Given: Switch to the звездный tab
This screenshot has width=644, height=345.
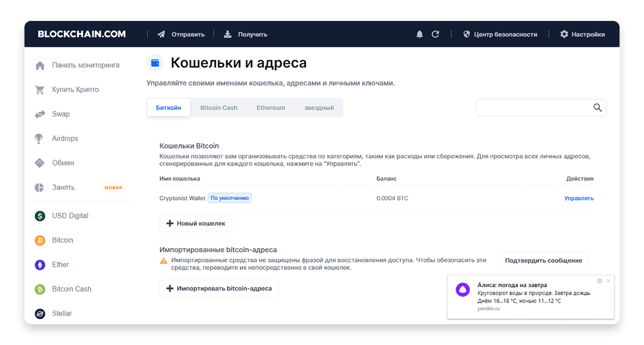Looking at the screenshot, I should point(319,108).
